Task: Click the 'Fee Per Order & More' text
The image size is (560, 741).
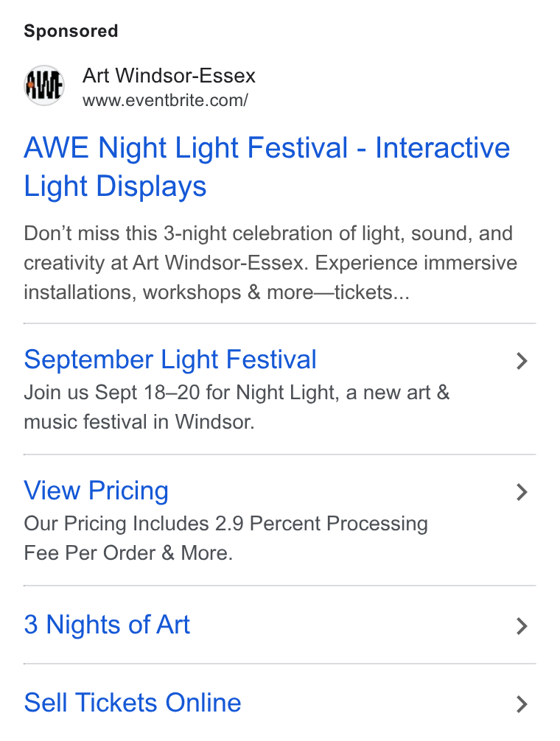Action: pyautogui.click(x=128, y=553)
